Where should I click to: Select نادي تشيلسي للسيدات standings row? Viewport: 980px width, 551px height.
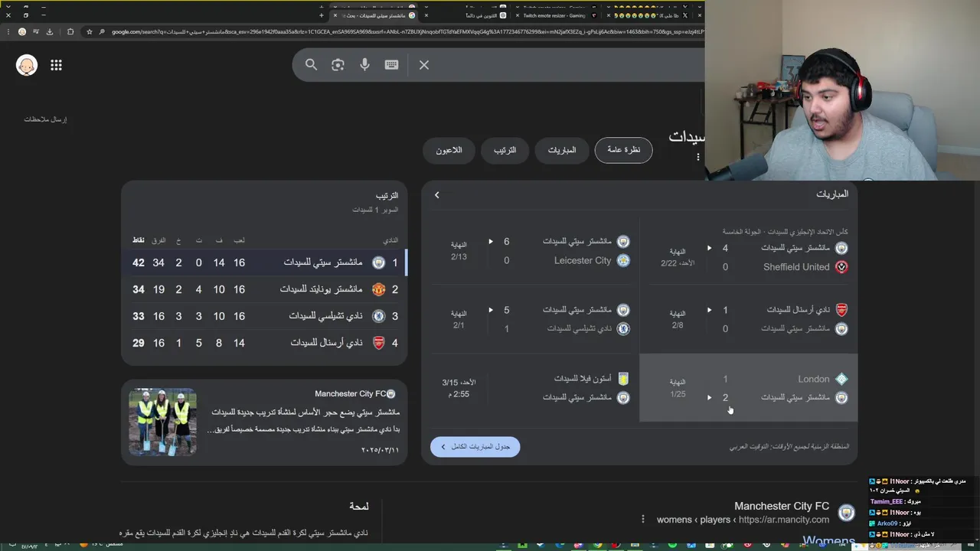click(265, 316)
